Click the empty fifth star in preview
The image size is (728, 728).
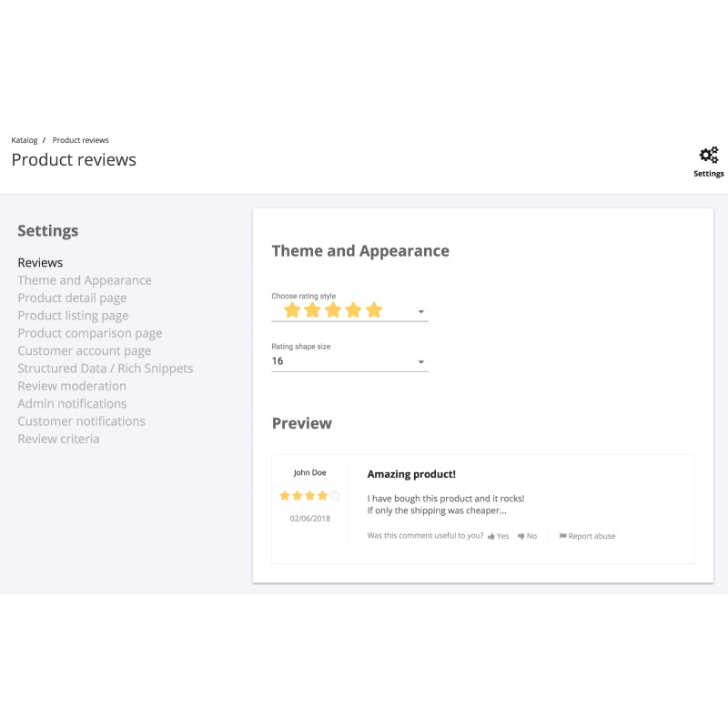tap(335, 496)
